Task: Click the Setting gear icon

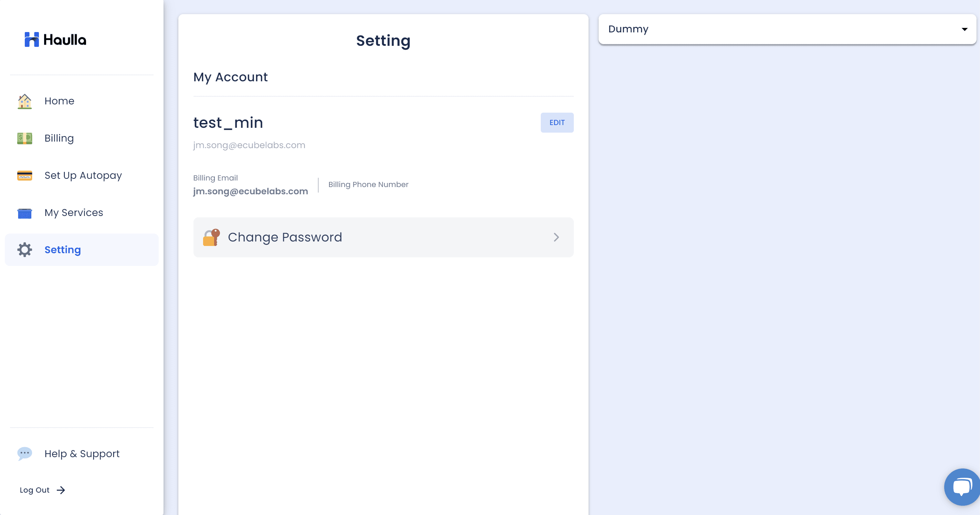Action: [x=25, y=250]
